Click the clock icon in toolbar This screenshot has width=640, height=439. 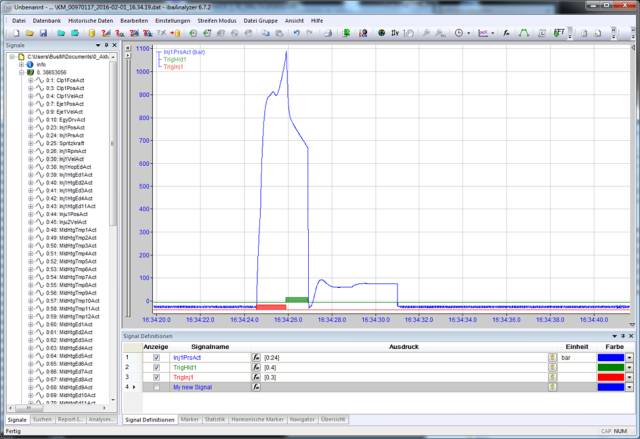[457, 33]
